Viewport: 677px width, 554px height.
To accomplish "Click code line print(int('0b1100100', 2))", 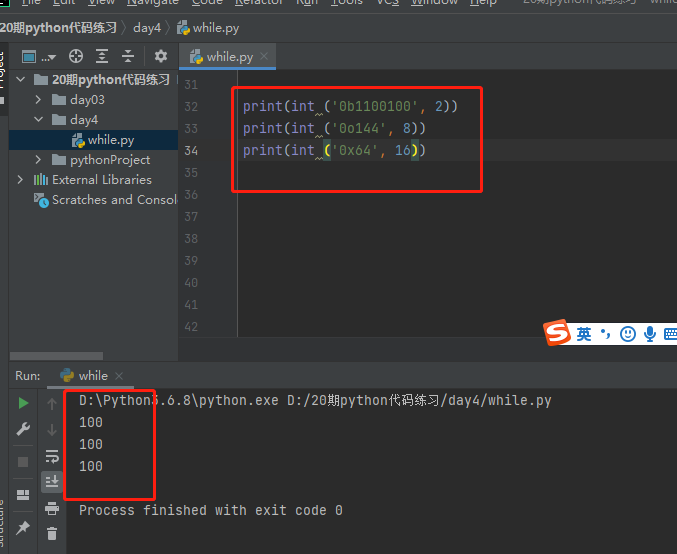I will [350, 106].
